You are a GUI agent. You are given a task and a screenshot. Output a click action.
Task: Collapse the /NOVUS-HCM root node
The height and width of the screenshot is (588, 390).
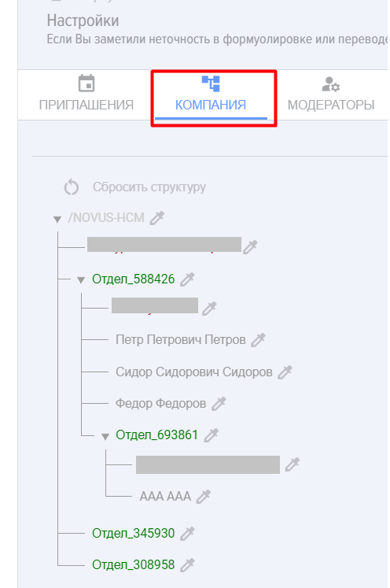tap(57, 220)
